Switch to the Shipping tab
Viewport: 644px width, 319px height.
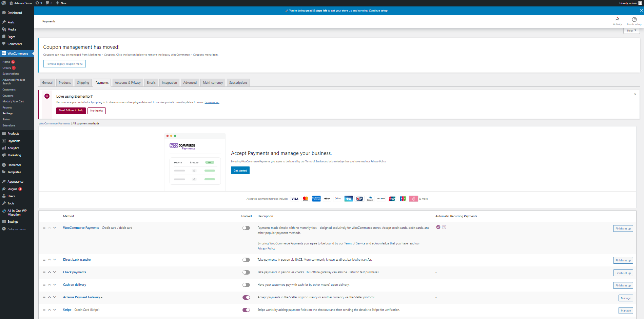(x=83, y=83)
